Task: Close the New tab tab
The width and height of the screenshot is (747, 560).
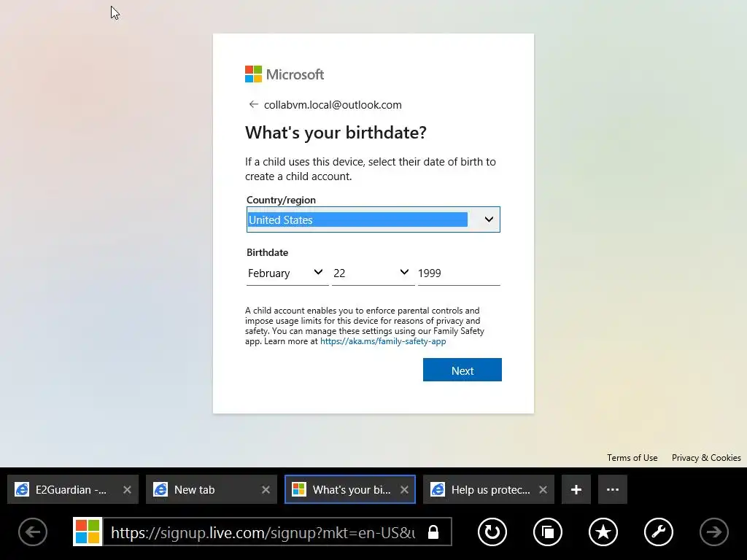Action: pos(266,489)
